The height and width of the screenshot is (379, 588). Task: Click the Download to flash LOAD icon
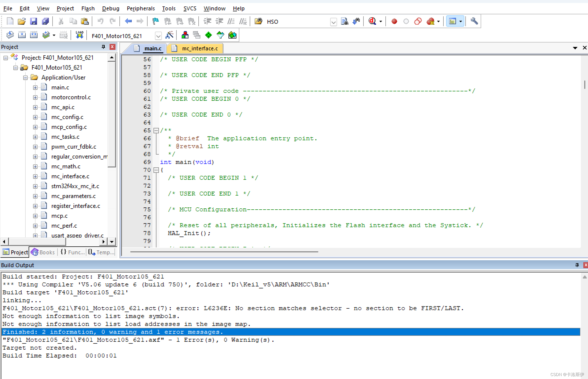[x=79, y=35]
